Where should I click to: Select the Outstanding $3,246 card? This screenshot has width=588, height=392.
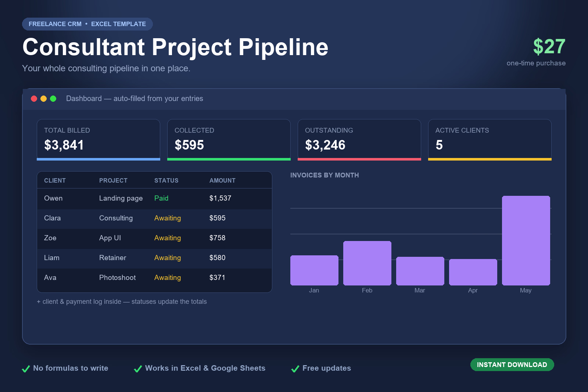click(x=359, y=140)
